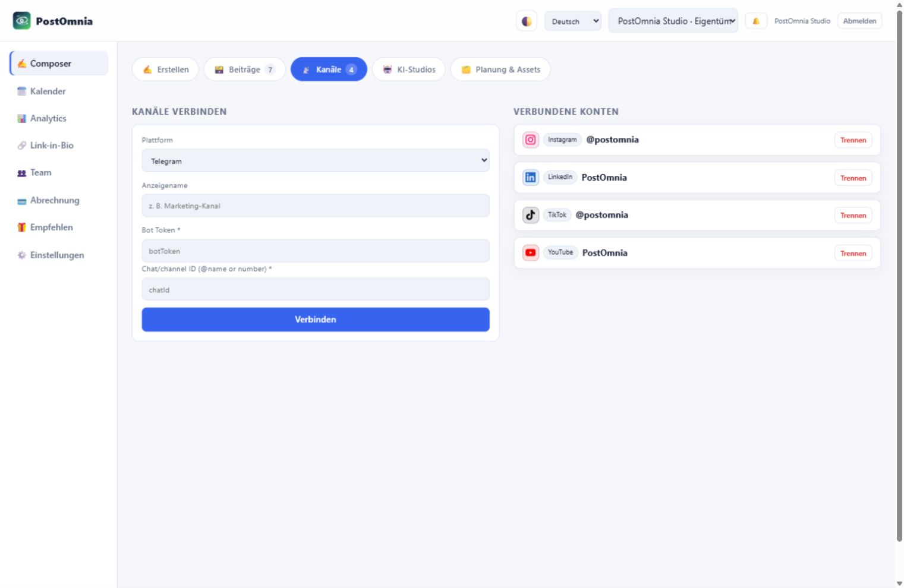Click the Kalender calendar icon
Image resolution: width=904 pixels, height=588 pixels.
tap(22, 91)
